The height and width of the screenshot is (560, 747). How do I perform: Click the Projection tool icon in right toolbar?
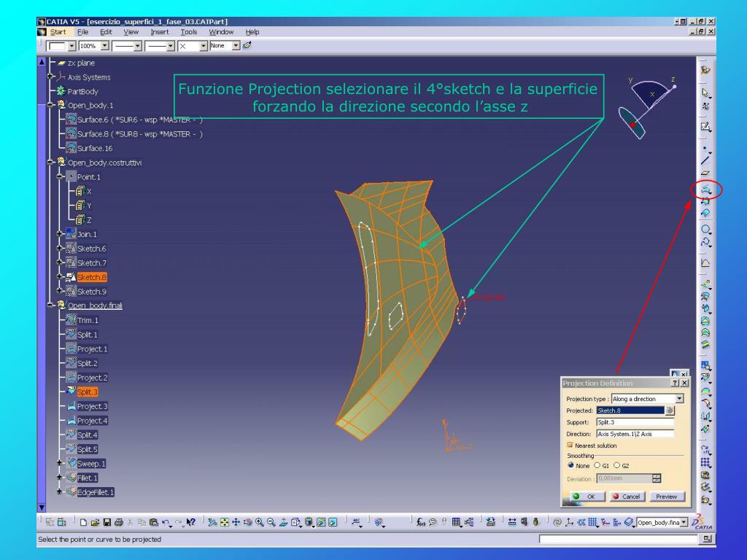705,190
